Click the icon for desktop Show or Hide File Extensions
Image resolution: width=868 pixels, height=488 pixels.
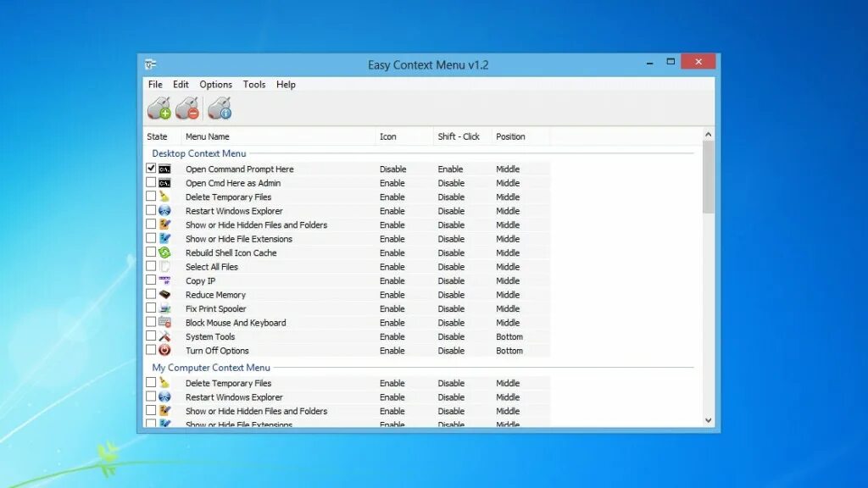164,238
